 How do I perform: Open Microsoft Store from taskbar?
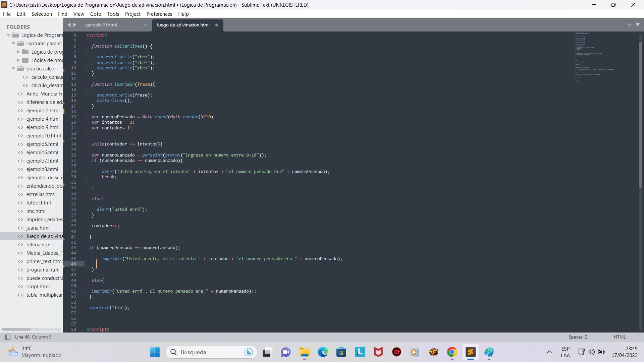tap(341, 352)
